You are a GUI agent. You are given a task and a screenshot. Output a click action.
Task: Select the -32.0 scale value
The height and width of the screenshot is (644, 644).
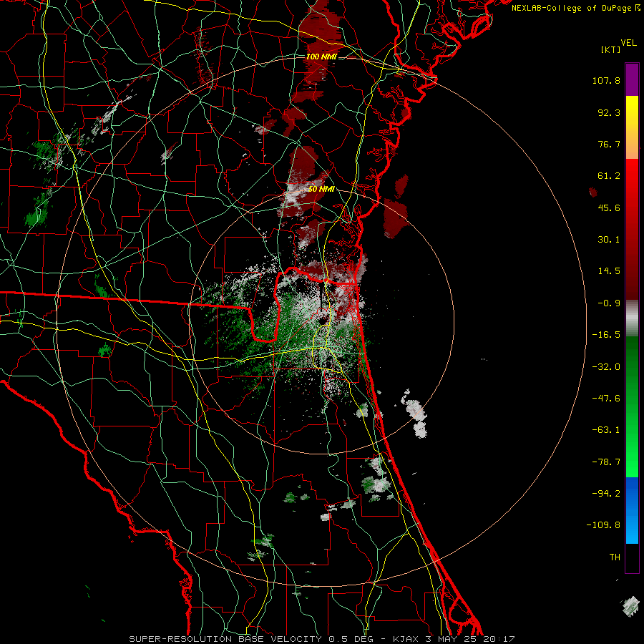click(x=606, y=367)
